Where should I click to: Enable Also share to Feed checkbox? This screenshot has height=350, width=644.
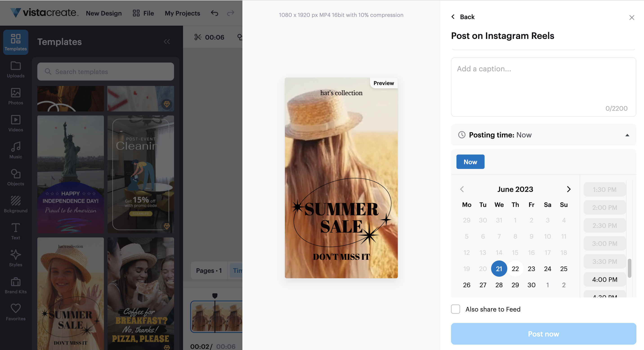click(456, 309)
